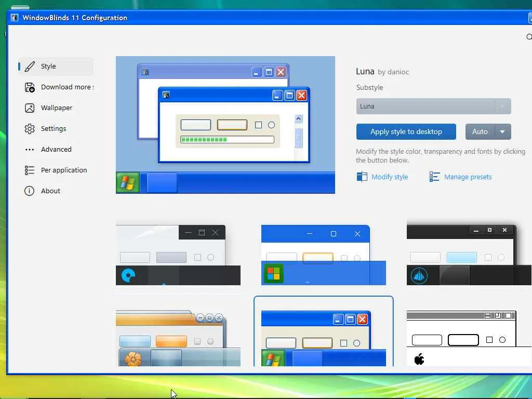The width and height of the screenshot is (532, 399).
Task: Click the 'by danioc' author text
Action: 393,72
